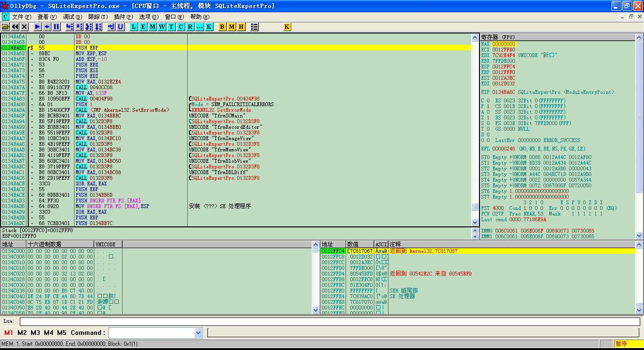This screenshot has height=350, width=644.
Task: Switch to the M2 memory window
Action: [22, 333]
